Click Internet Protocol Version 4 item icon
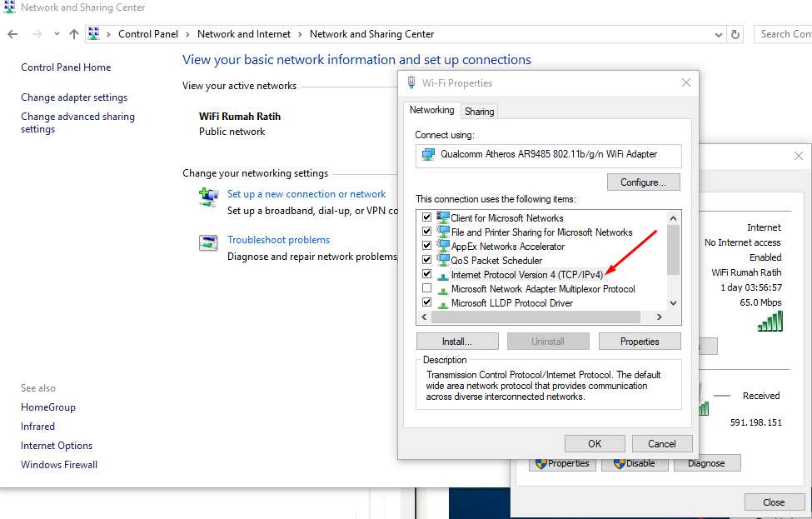Image resolution: width=812 pixels, height=519 pixels. (443, 276)
